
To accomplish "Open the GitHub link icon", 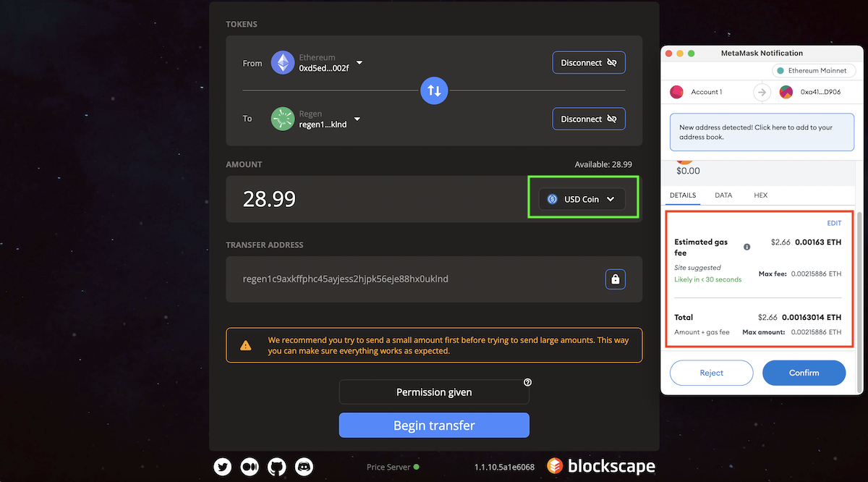I will click(277, 467).
